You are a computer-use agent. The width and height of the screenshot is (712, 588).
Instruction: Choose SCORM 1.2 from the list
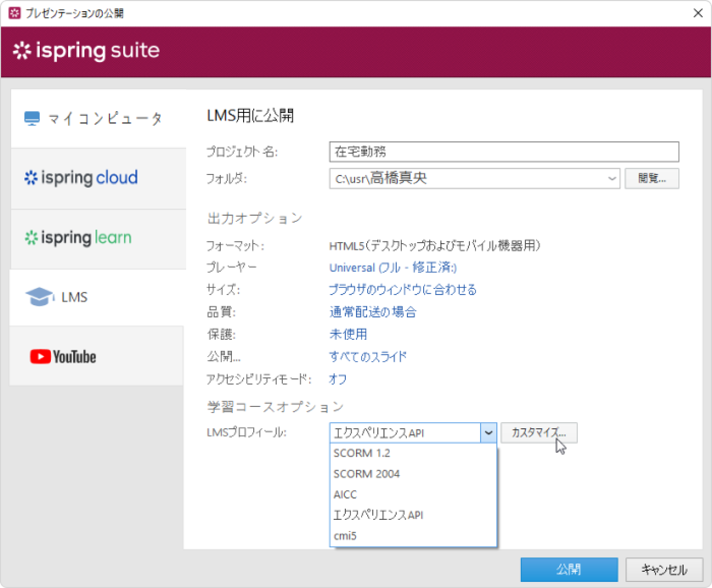point(413,453)
